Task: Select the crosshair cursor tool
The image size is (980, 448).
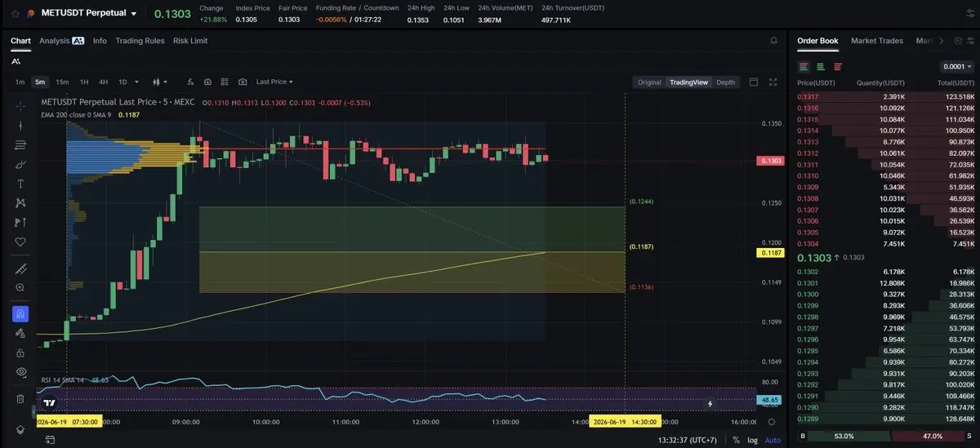Action: point(20,106)
